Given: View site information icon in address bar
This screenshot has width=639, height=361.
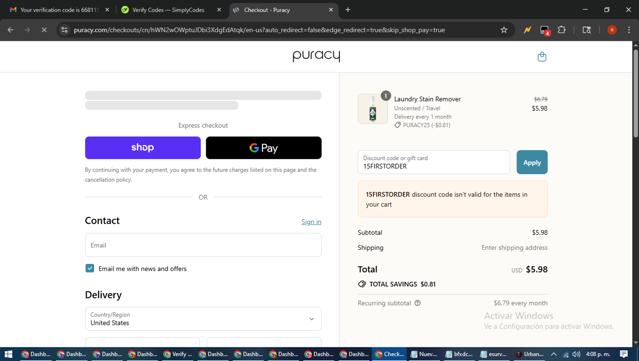Looking at the screenshot, I should coord(64,30).
